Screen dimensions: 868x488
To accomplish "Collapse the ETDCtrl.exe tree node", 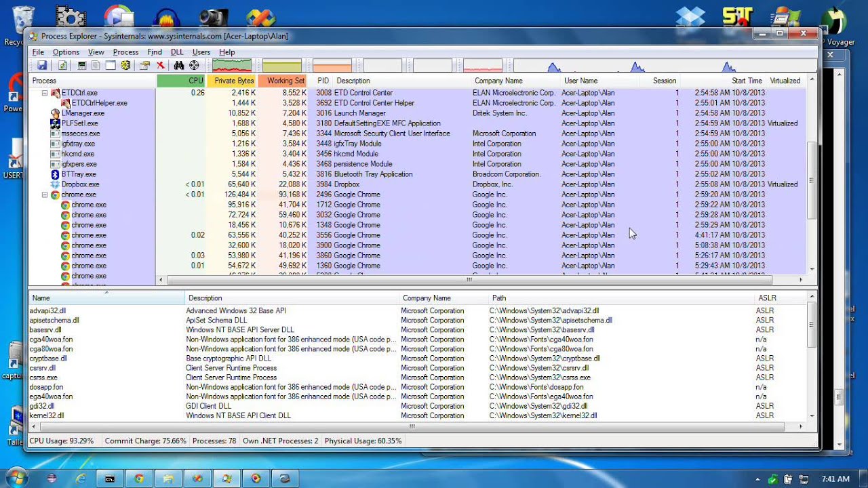I will (45, 93).
